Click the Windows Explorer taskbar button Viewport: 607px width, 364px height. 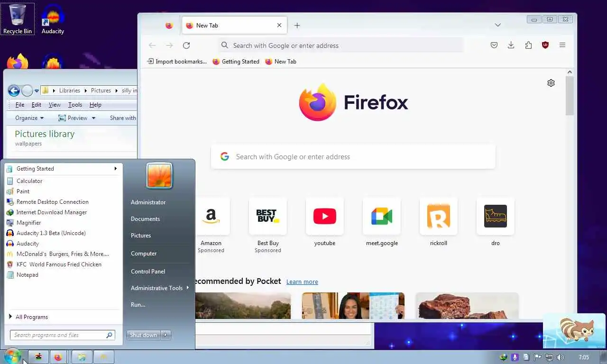[82, 357]
